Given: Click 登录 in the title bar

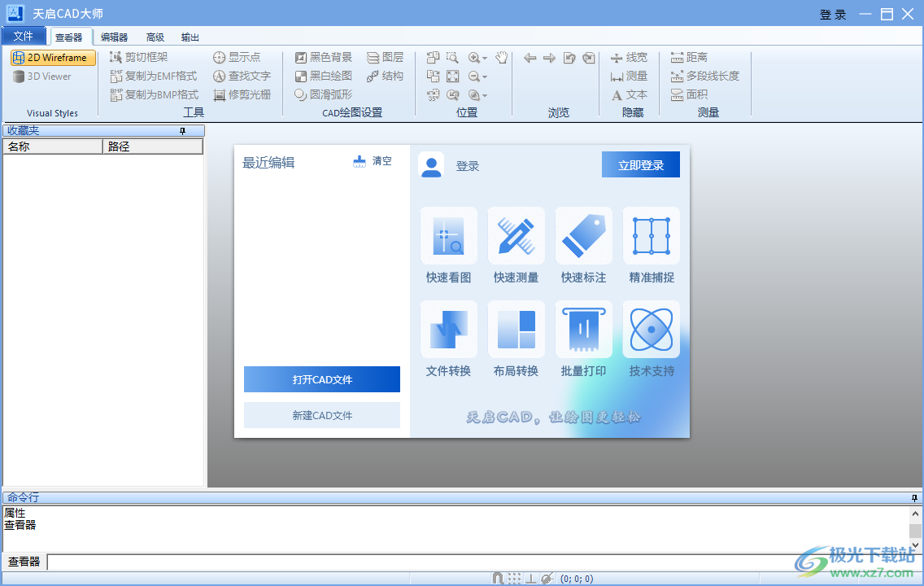Looking at the screenshot, I should click(x=833, y=14).
